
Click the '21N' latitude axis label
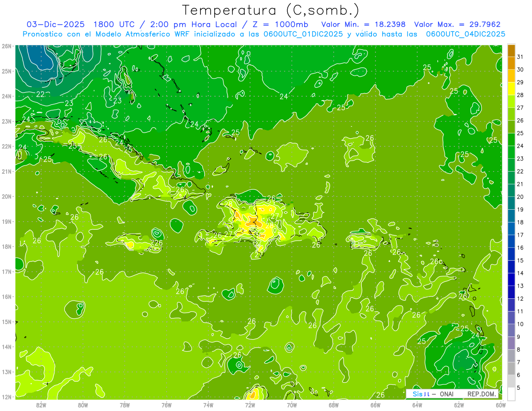tap(7, 171)
